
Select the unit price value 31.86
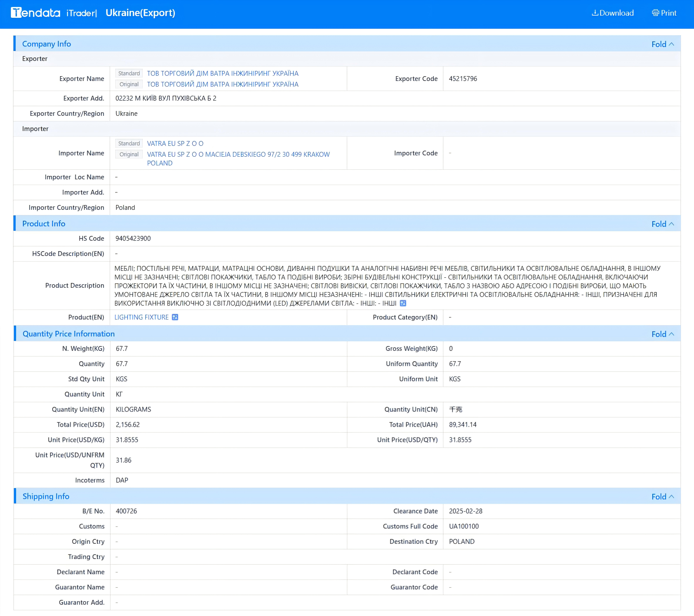[x=124, y=461]
